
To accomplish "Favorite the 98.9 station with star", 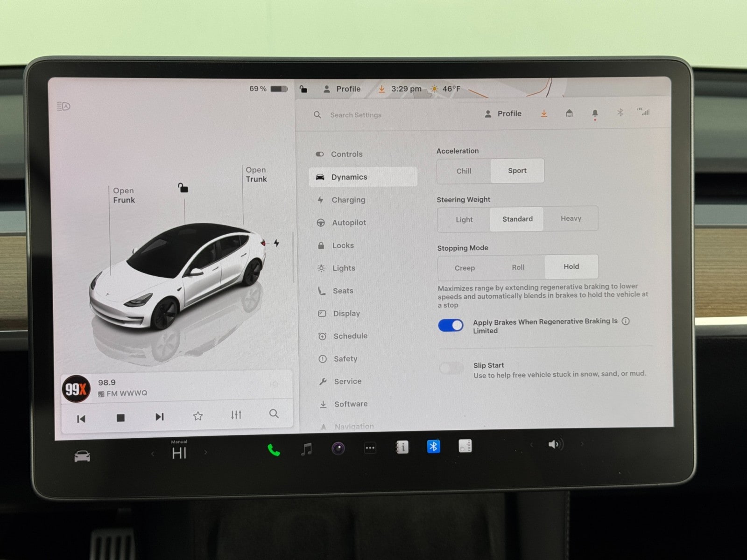I will click(x=198, y=416).
